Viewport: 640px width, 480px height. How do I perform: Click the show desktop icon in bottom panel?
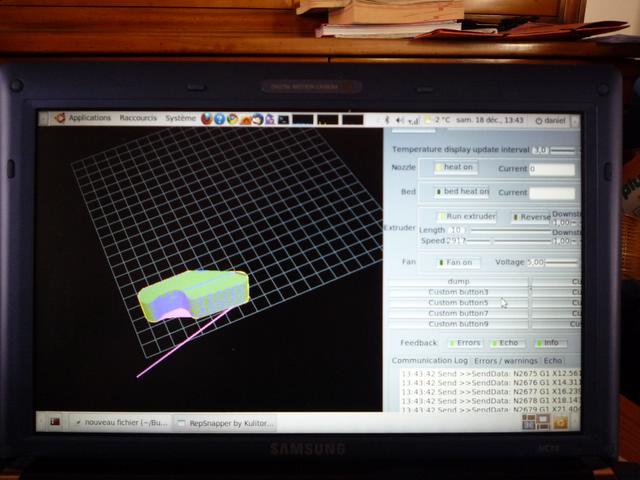point(56,422)
